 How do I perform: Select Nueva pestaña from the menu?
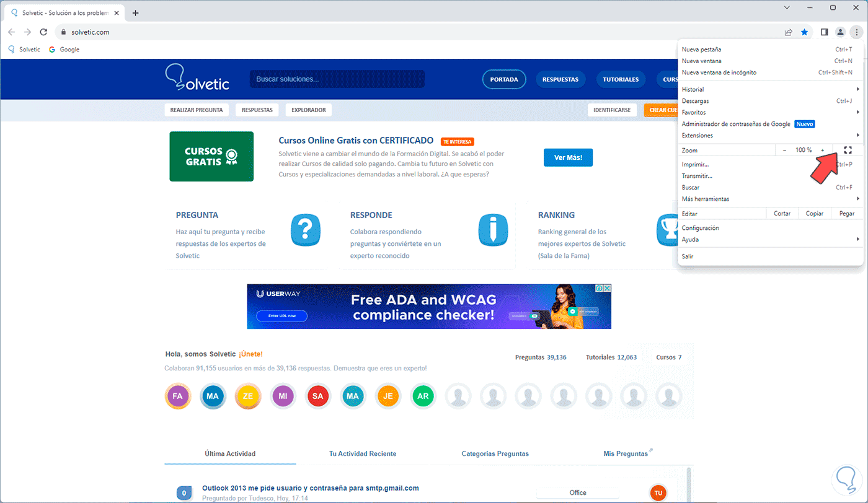click(x=771, y=50)
